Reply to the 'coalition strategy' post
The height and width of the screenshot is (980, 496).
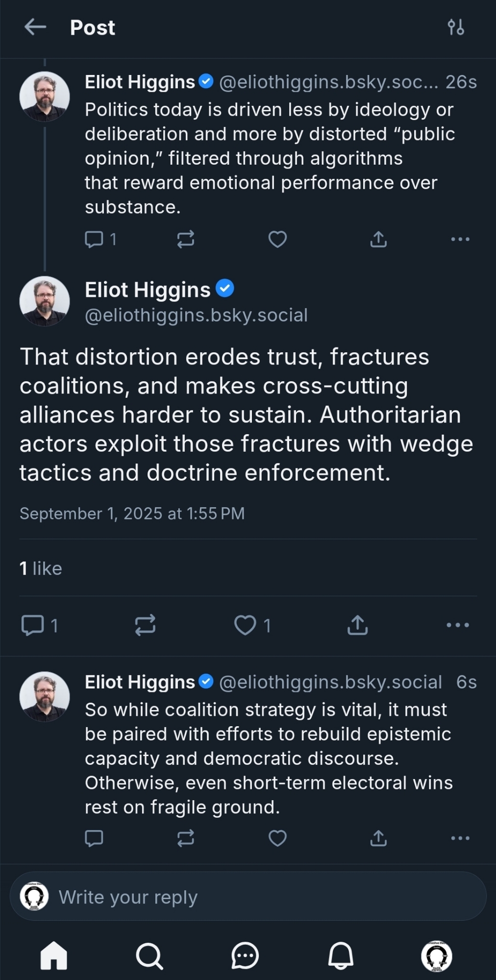pyautogui.click(x=94, y=838)
